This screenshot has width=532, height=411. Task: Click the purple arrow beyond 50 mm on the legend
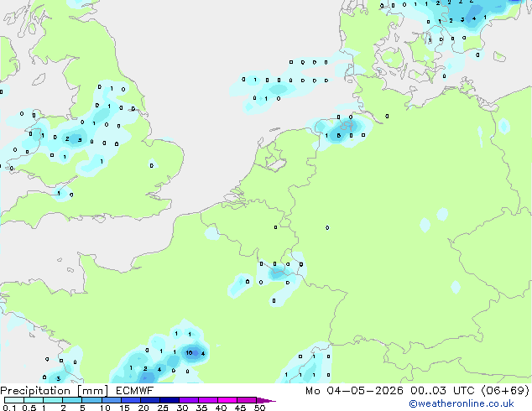(265, 400)
